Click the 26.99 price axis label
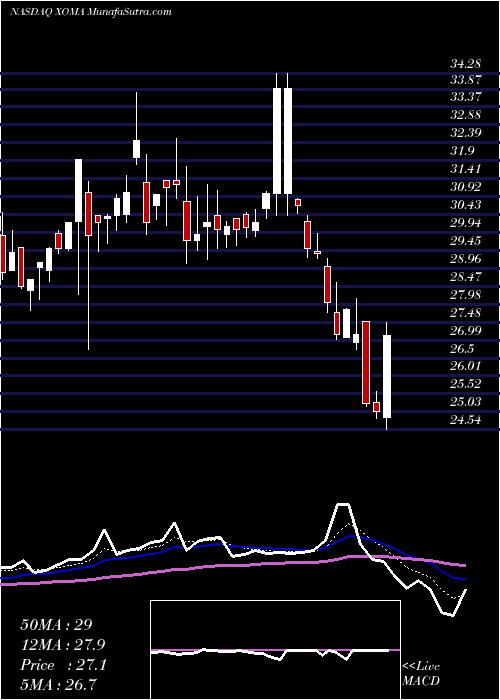500x700 pixels. (x=466, y=330)
